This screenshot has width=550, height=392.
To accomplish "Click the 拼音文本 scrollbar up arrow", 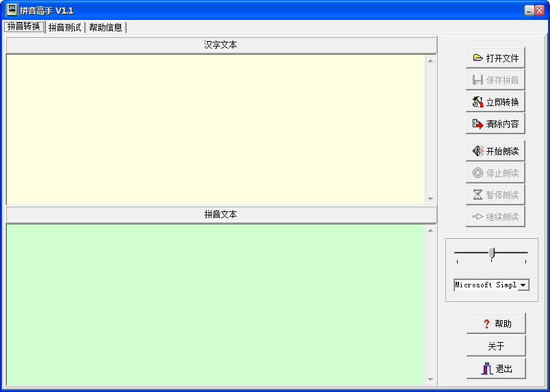I will coord(430,231).
